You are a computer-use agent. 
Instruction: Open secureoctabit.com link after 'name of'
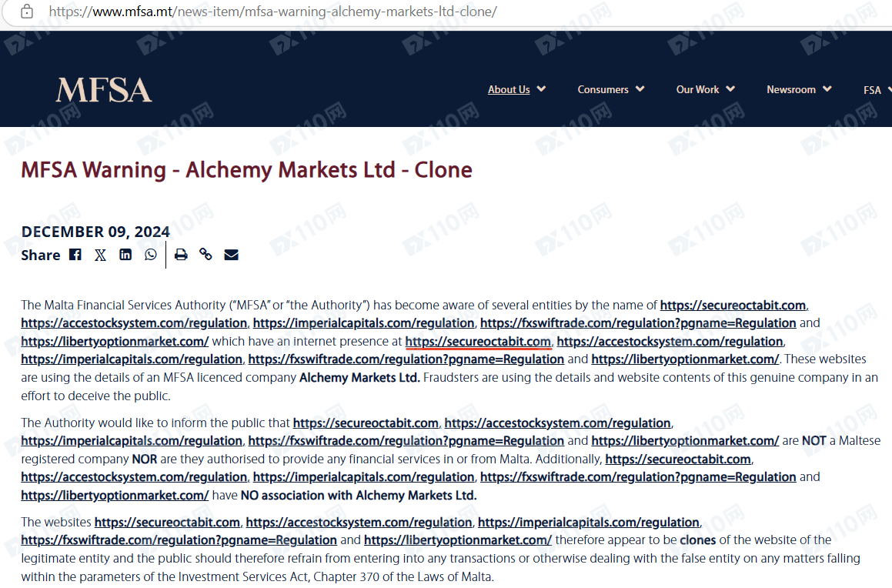tap(733, 305)
